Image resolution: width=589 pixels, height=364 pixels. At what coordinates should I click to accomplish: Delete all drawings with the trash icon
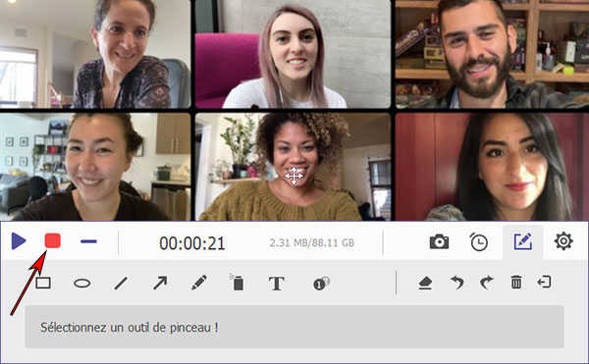pyautogui.click(x=516, y=282)
